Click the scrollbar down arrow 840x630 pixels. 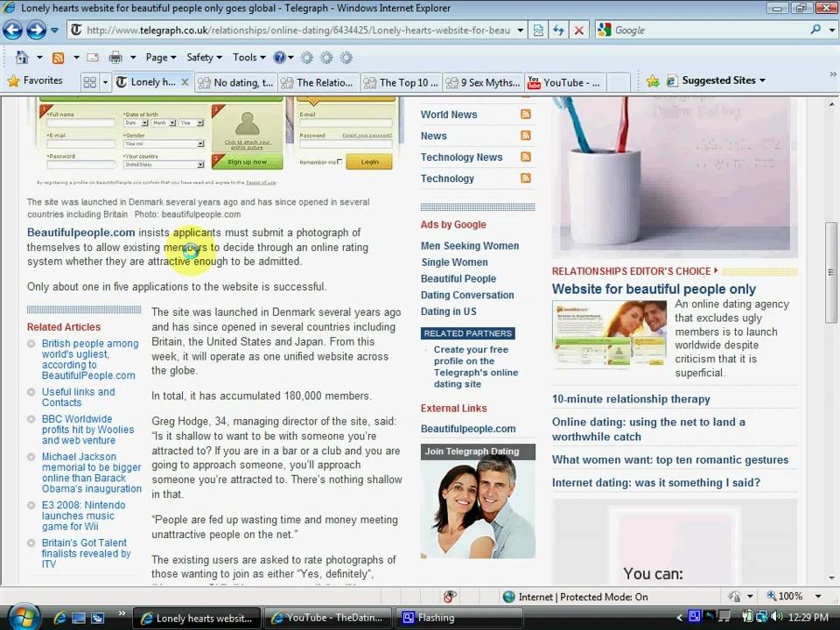tap(831, 578)
